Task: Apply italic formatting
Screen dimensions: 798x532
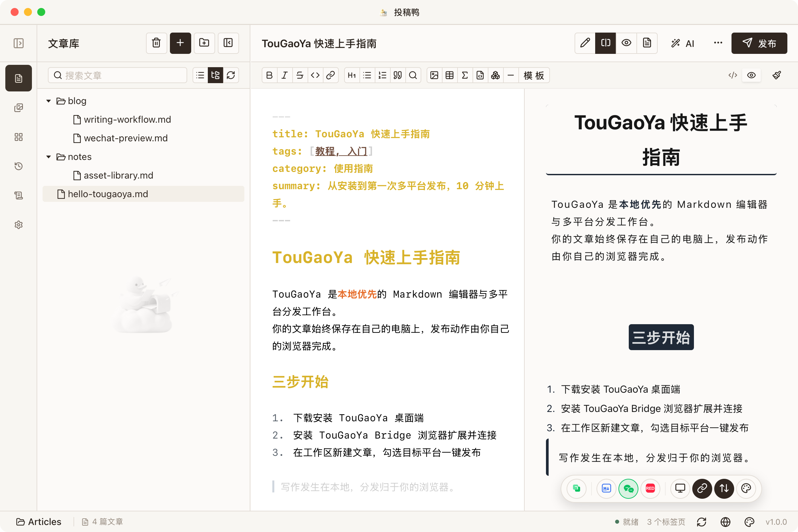Action: [285, 75]
